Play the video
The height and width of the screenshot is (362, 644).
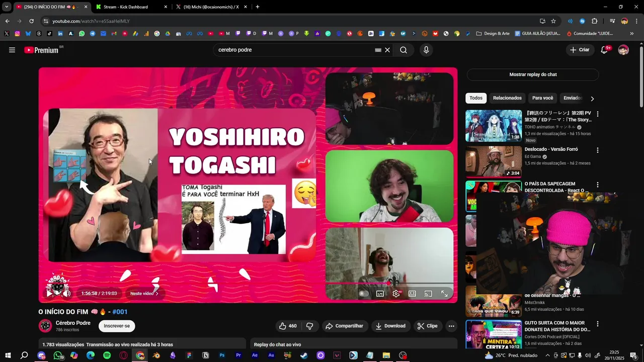pos(49,293)
